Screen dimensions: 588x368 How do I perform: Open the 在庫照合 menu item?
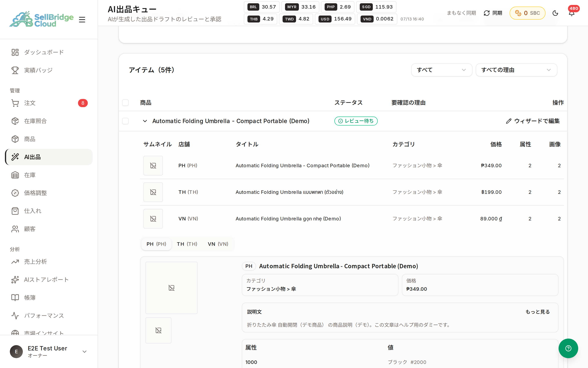tap(49, 121)
